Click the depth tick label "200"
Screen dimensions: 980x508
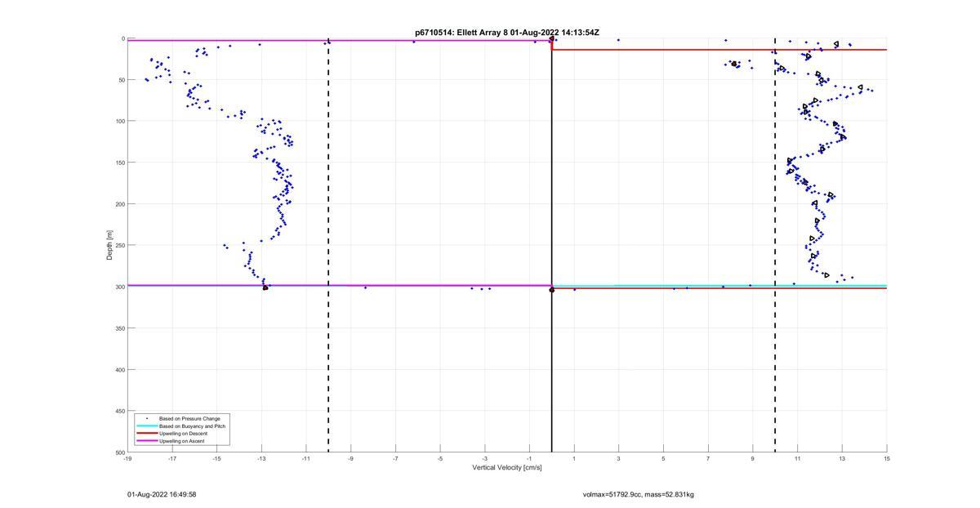click(120, 204)
